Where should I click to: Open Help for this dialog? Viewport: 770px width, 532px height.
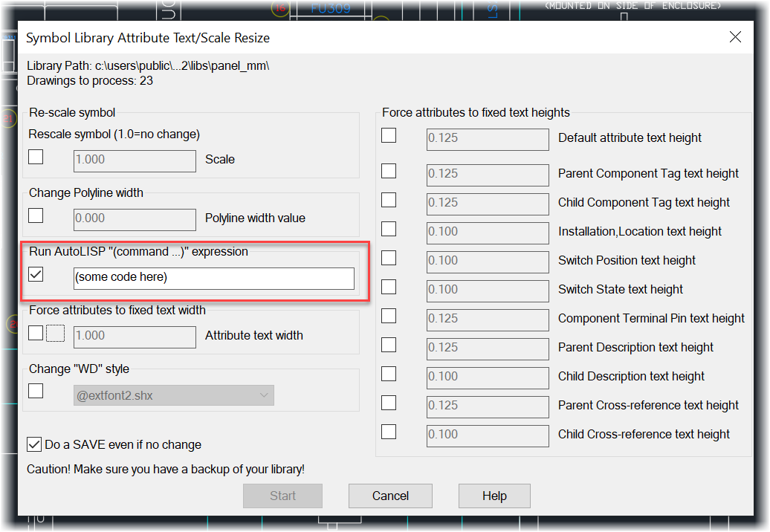click(x=494, y=496)
